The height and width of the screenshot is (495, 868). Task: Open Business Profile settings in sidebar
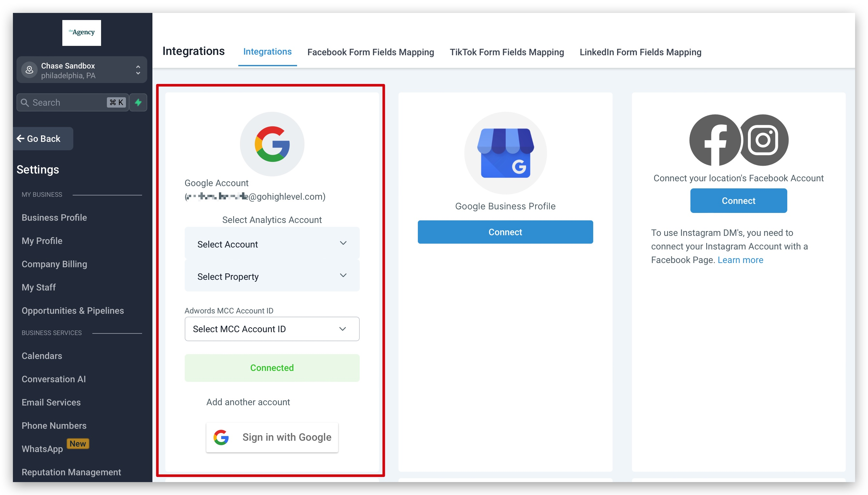click(x=54, y=217)
